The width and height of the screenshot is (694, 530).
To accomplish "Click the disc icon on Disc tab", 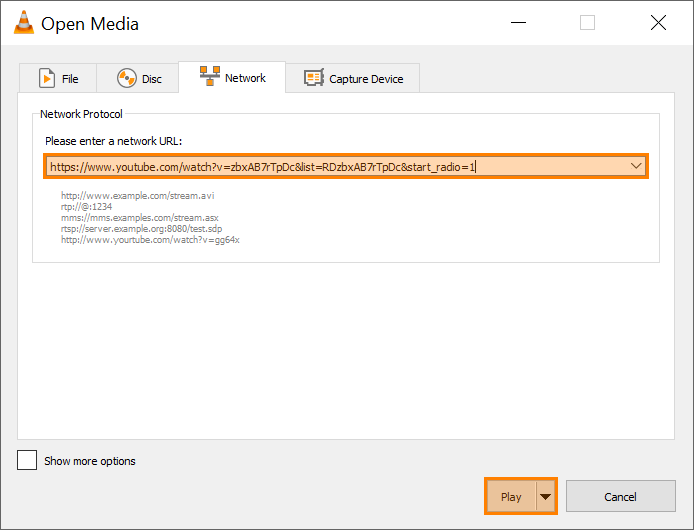I will point(127,78).
